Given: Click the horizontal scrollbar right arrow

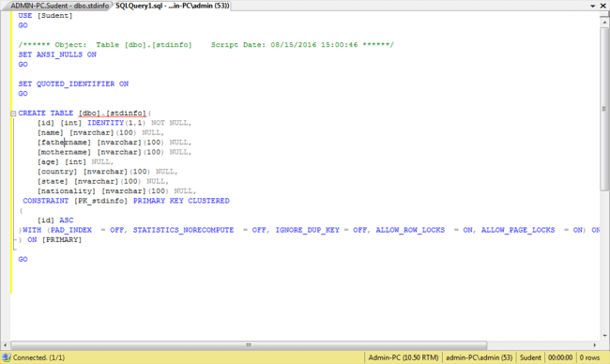Looking at the screenshot, I should (x=594, y=345).
